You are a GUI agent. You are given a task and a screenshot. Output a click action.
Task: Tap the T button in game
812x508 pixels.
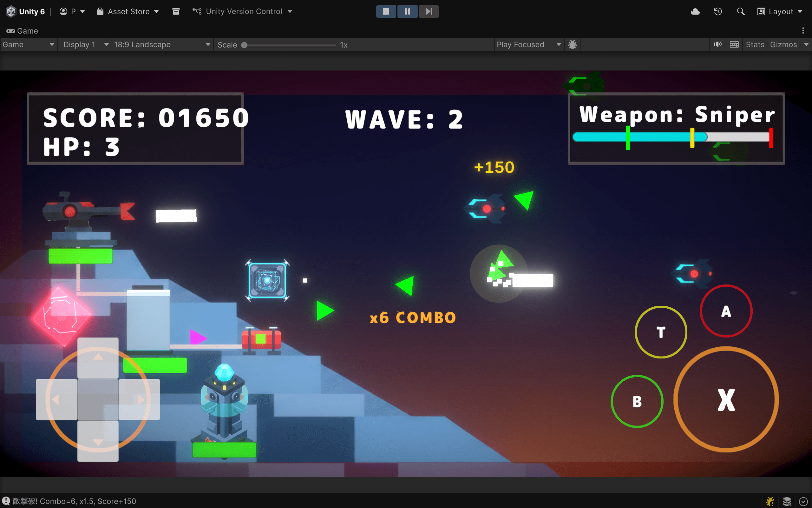click(x=661, y=332)
